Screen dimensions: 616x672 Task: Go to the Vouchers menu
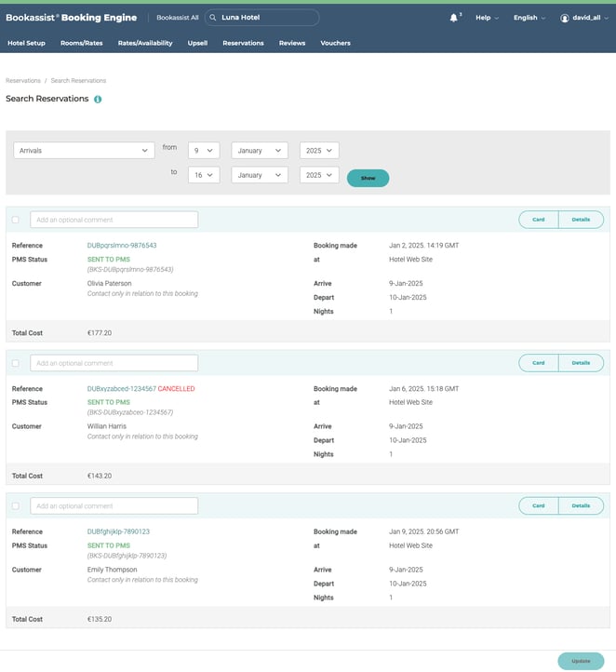click(x=335, y=43)
